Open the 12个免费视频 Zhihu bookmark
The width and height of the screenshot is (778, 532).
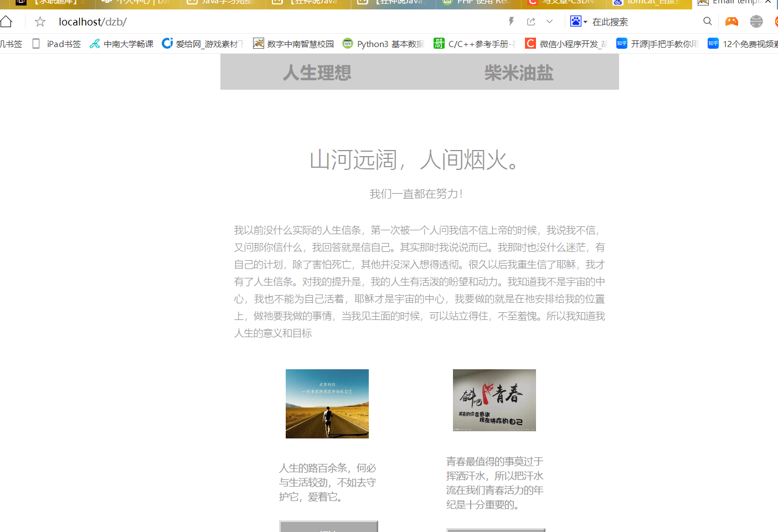pos(743,44)
